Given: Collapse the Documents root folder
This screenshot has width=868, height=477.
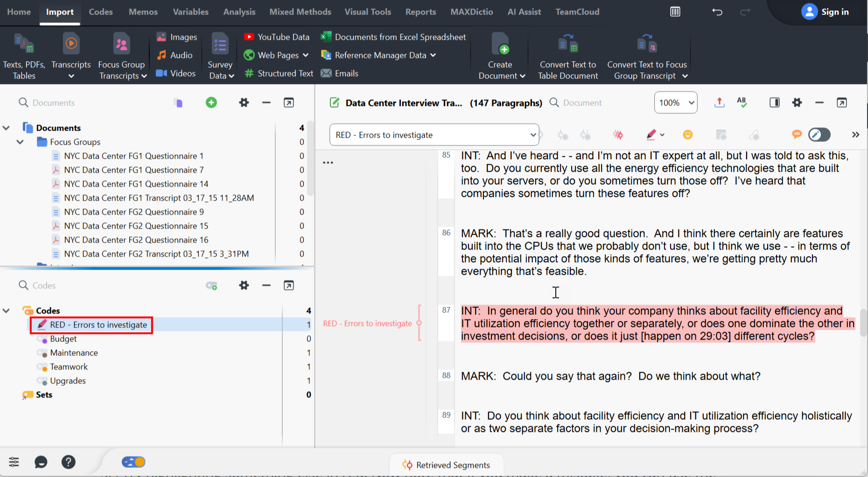Looking at the screenshot, I should (6, 128).
